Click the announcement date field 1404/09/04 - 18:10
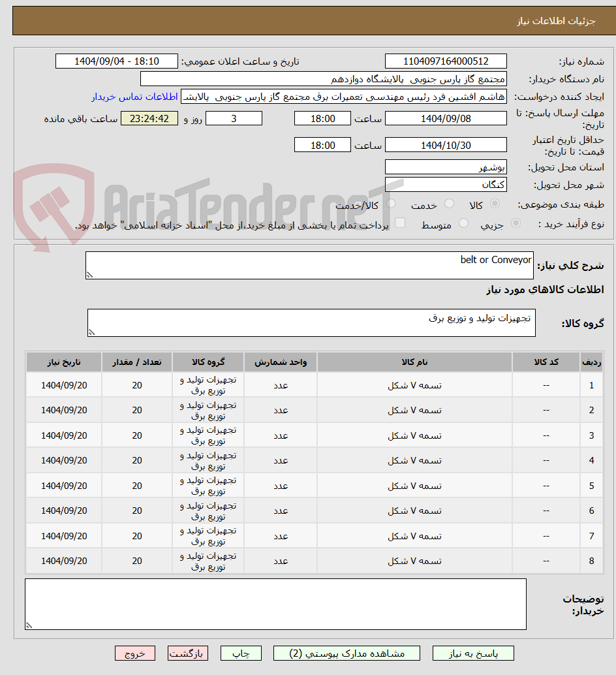Image resolution: width=616 pixels, height=675 pixels. coord(117,61)
